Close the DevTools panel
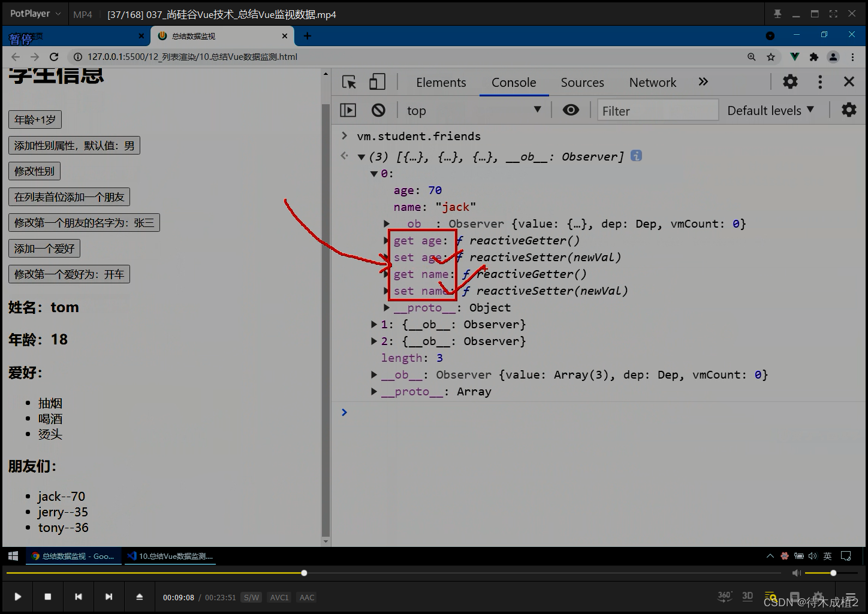This screenshot has width=868, height=614. point(849,81)
